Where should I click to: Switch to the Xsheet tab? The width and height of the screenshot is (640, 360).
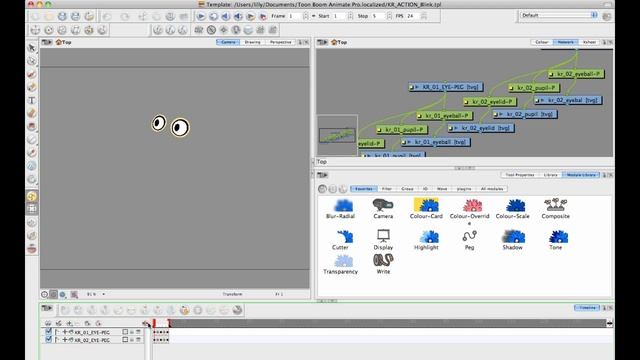pos(589,42)
